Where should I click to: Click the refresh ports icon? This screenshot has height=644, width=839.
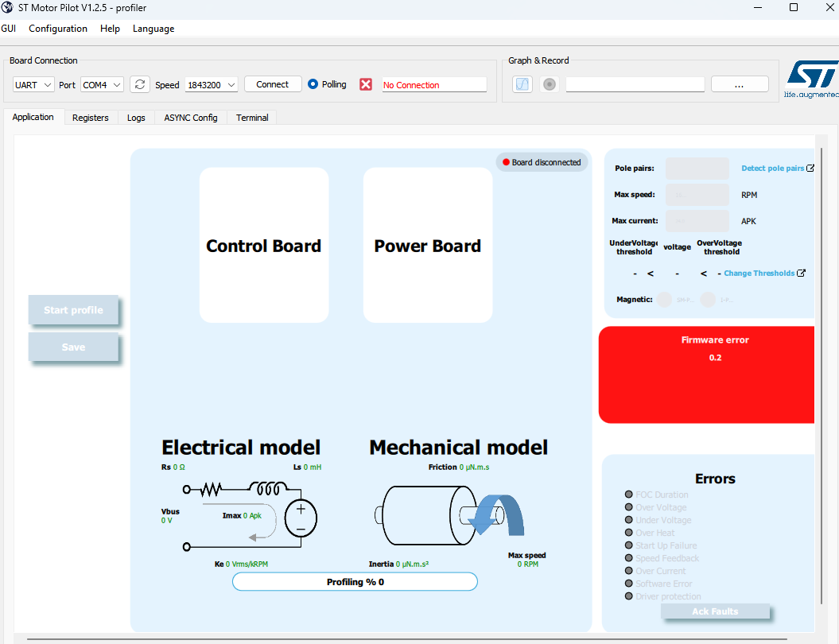(140, 83)
